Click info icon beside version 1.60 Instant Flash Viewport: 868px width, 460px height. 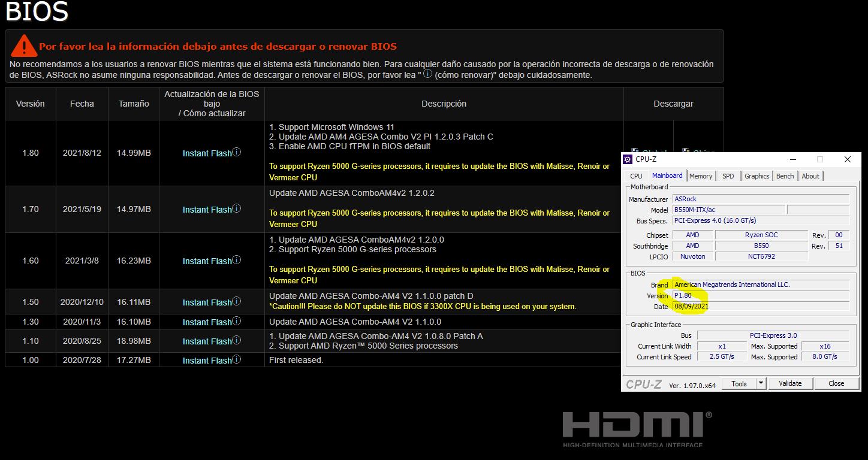(x=237, y=260)
